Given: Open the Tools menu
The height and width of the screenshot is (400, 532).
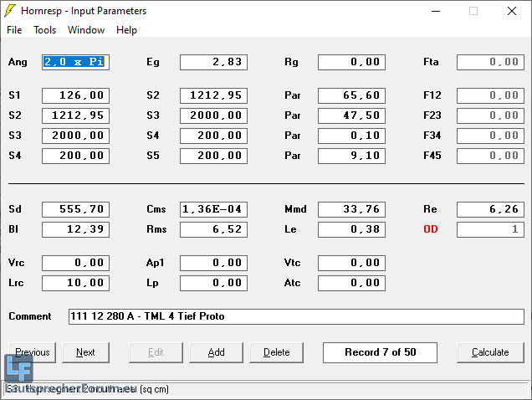Looking at the screenshot, I should (x=44, y=30).
